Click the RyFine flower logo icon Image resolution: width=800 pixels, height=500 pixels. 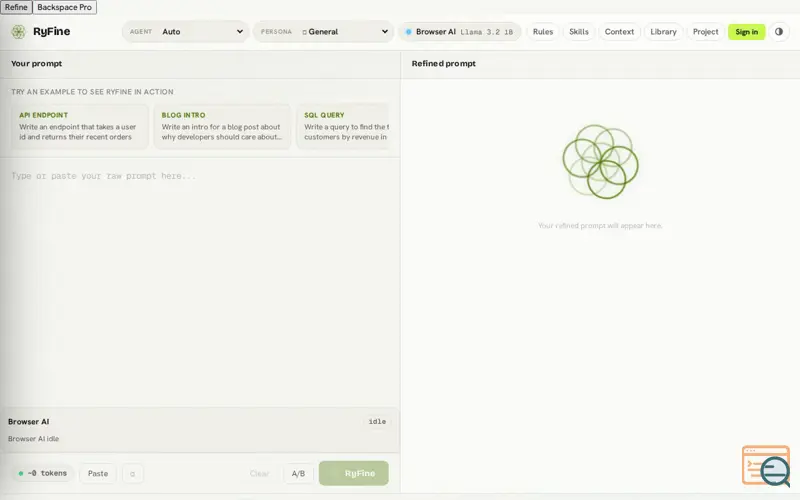pos(18,32)
